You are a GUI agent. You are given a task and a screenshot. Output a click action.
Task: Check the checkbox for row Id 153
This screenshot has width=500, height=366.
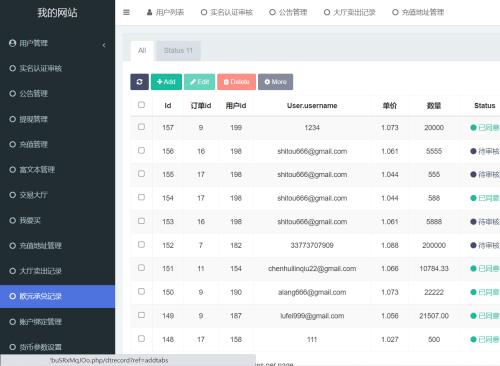click(x=141, y=221)
